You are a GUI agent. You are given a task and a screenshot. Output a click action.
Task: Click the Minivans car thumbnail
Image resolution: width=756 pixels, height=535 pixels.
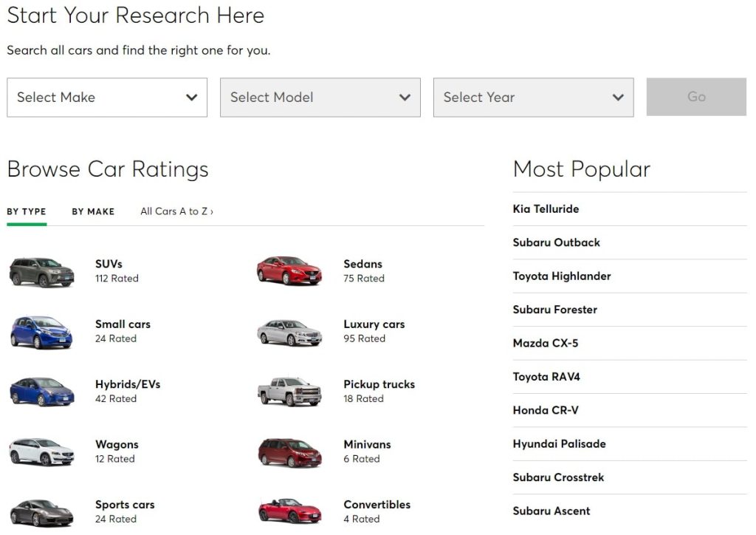[x=289, y=452]
